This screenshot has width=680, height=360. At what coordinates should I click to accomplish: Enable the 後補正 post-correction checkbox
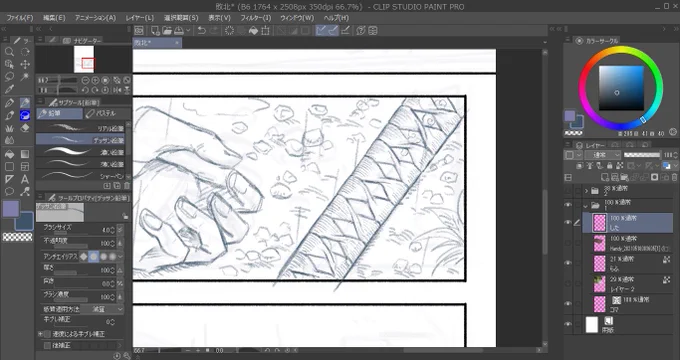pos(47,346)
